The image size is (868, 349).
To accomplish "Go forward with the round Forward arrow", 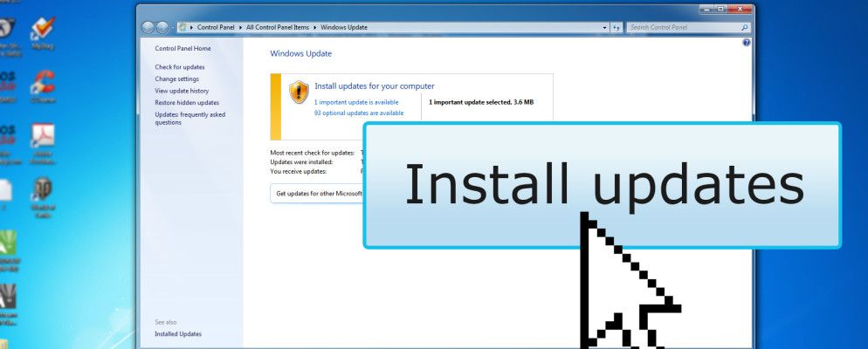I will point(162,27).
